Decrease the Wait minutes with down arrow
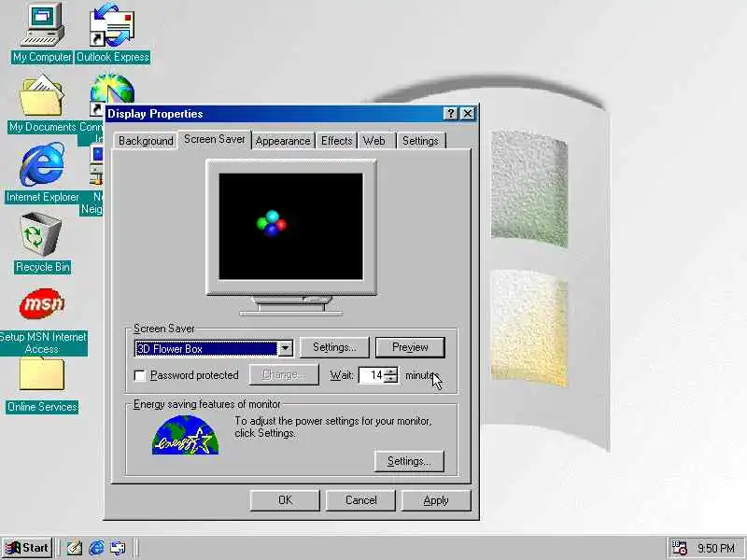 point(390,379)
